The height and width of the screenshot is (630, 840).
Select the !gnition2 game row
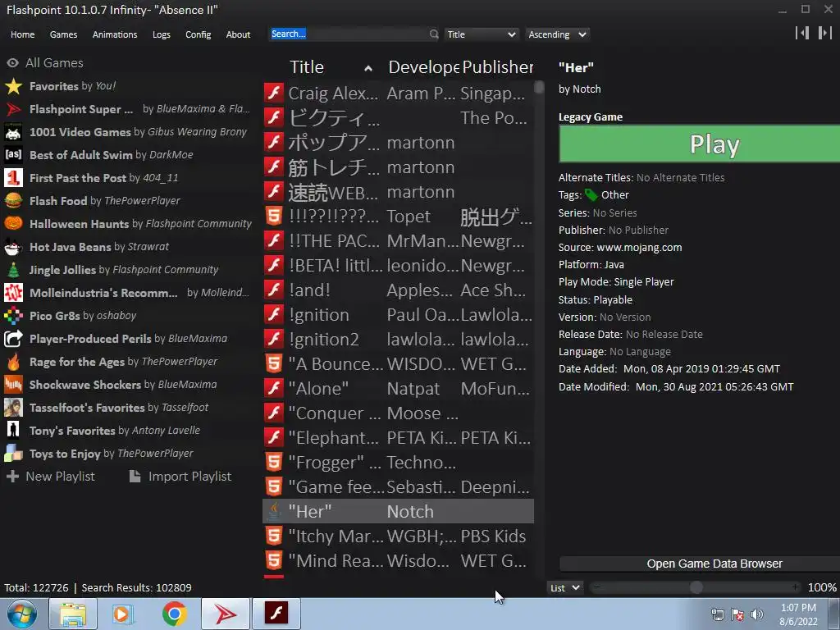coord(398,339)
